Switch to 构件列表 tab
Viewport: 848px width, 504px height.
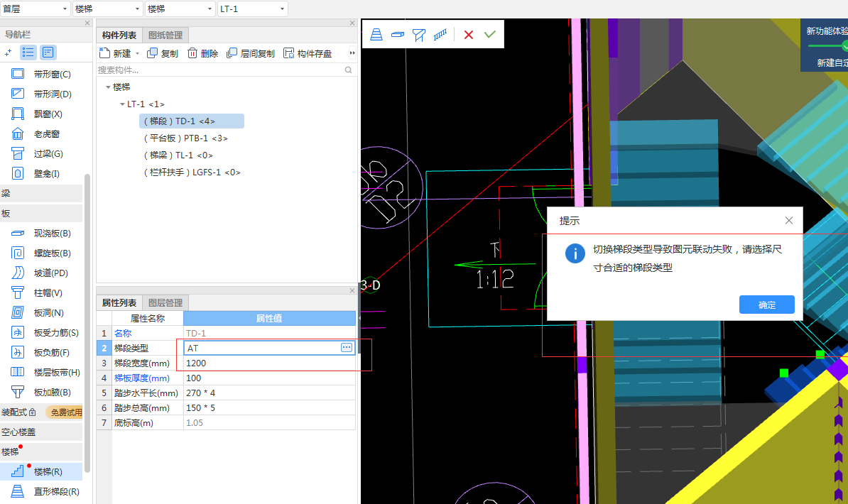pyautogui.click(x=119, y=35)
